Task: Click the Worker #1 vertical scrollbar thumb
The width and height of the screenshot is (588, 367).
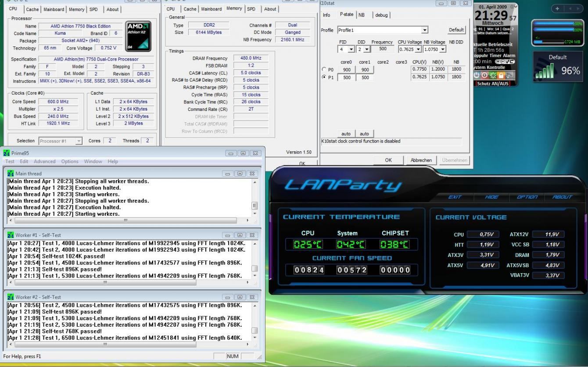Action: click(255, 268)
